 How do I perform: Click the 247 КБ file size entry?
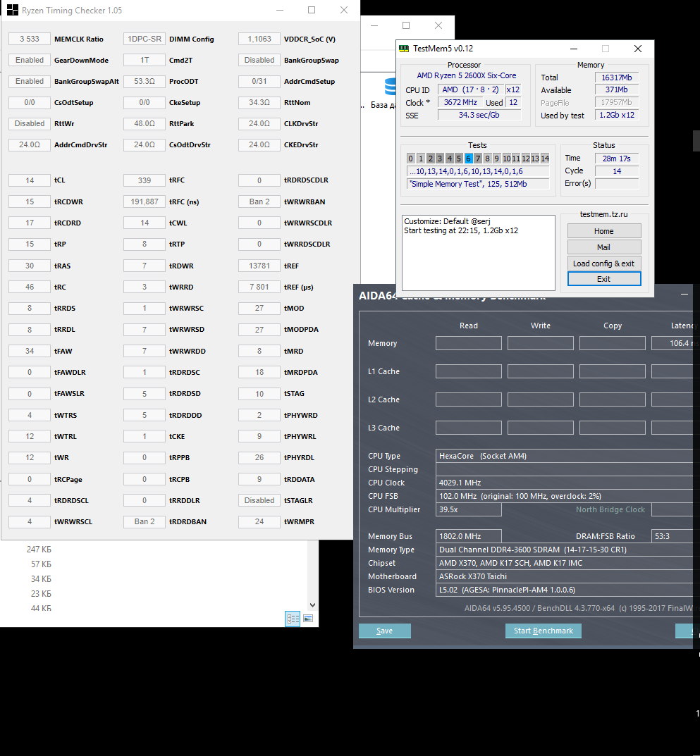[39, 550]
